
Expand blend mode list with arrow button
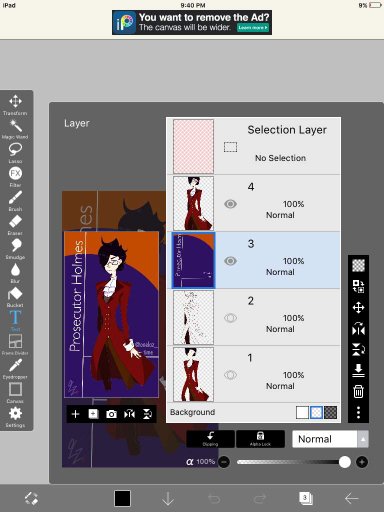coord(363,439)
